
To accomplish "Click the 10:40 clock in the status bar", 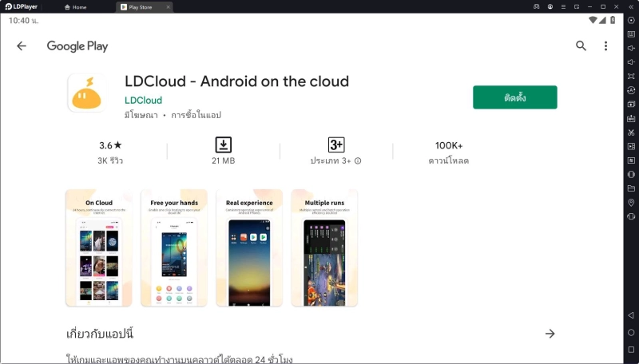I will click(24, 21).
